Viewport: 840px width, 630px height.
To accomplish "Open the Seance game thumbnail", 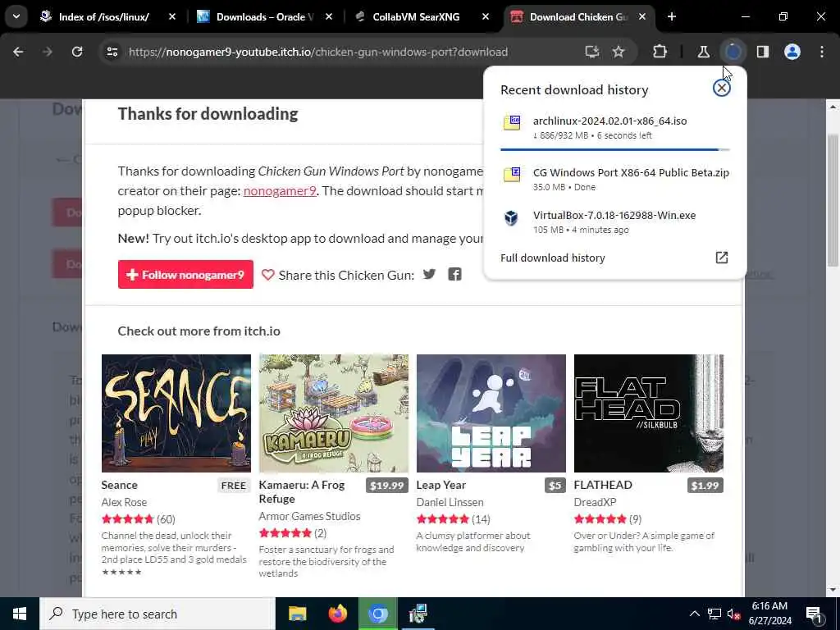I will click(176, 413).
